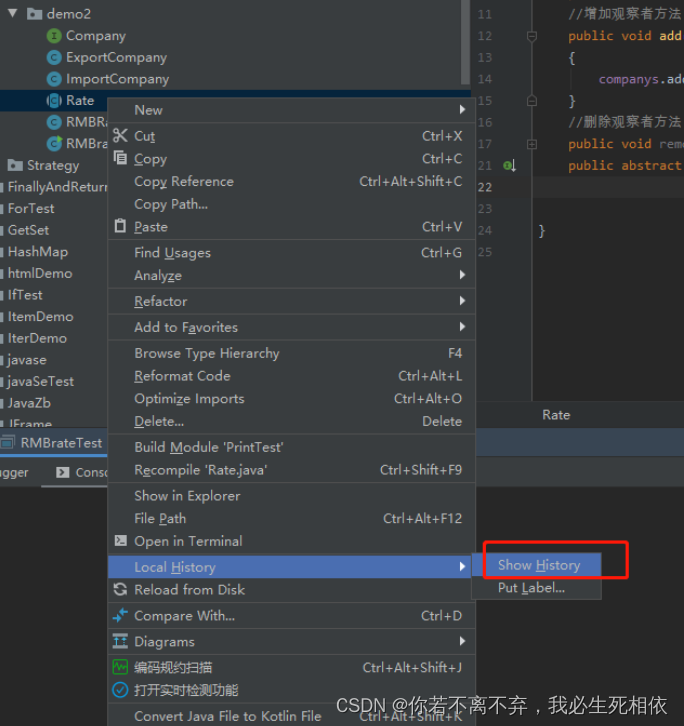The width and height of the screenshot is (684, 726).
Task: Choose Optimize Imports menu entry
Action: [292, 399]
